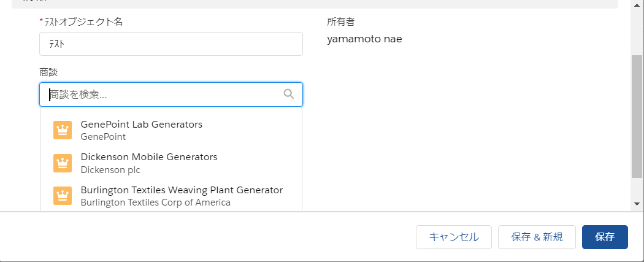Click the scrollbar down arrow
The width and height of the screenshot is (644, 262).
click(x=637, y=204)
